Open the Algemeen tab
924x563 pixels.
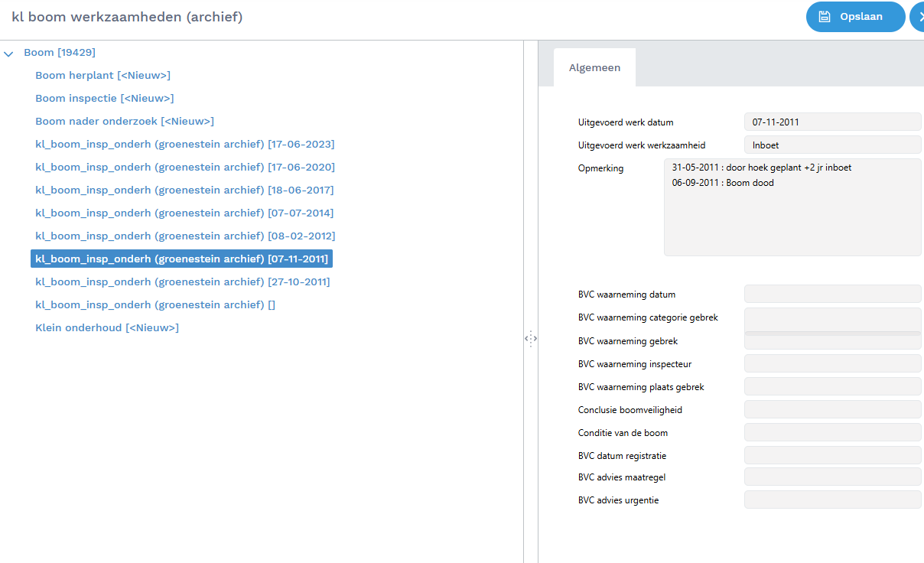(594, 68)
